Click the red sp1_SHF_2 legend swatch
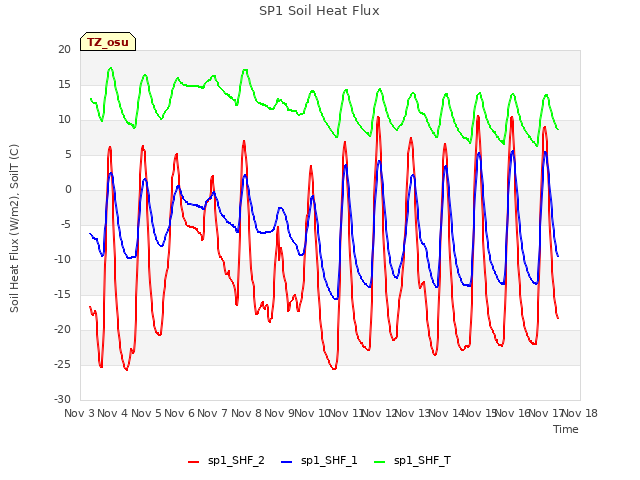 point(193,462)
